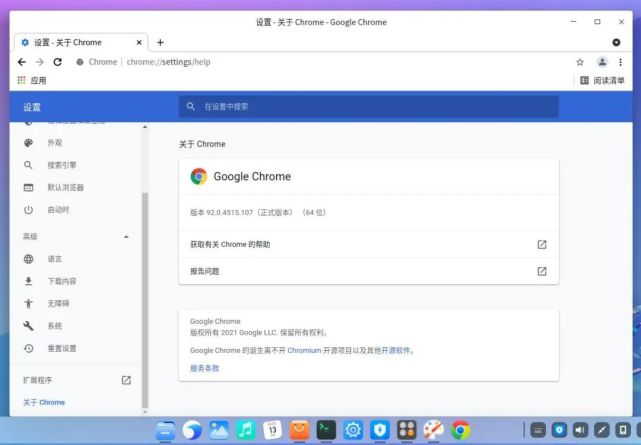This screenshot has height=445, width=641.
Task: Click the keyboard tray icon
Action: click(x=538, y=430)
